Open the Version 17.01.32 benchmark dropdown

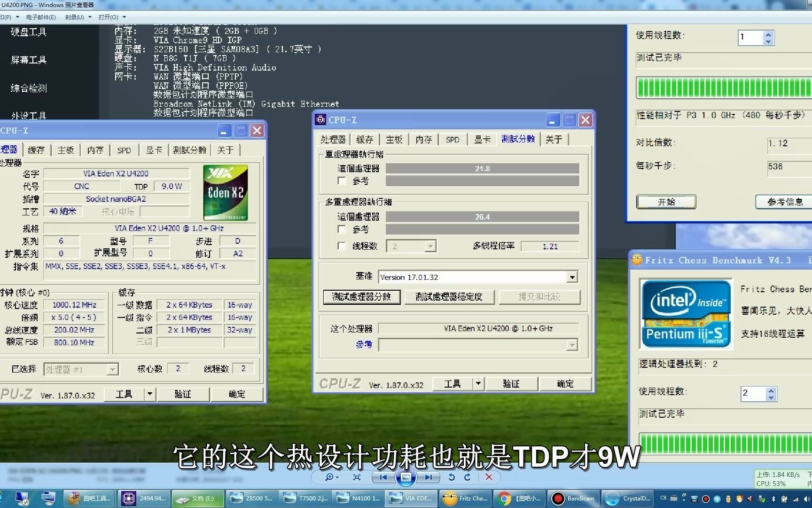(571, 277)
